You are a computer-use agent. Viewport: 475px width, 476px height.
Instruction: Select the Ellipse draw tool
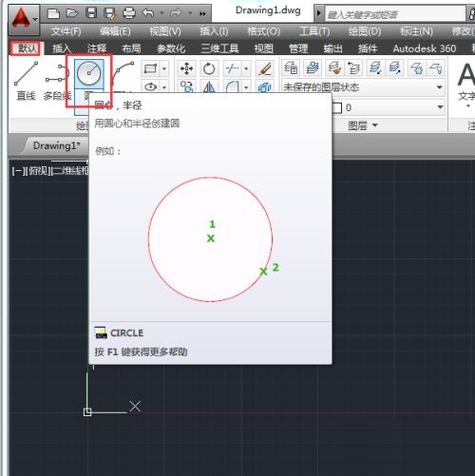(150, 86)
